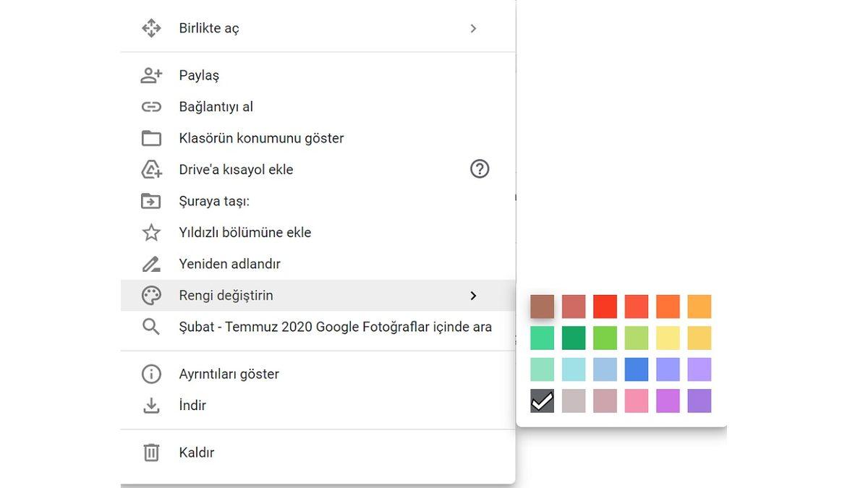The height and width of the screenshot is (488, 868).
Task: Click the checked gray color swatch
Action: click(x=542, y=401)
